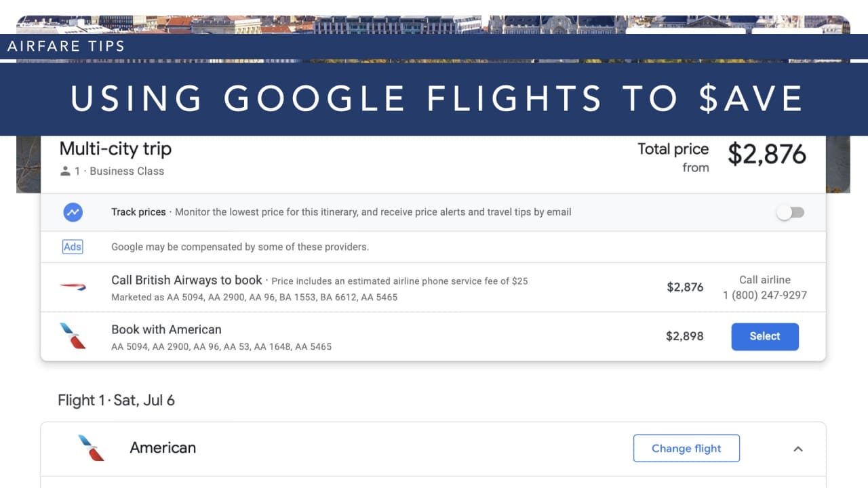The image size is (868, 488).
Task: Collapse Flight 1 details with the chevron
Action: (x=798, y=449)
